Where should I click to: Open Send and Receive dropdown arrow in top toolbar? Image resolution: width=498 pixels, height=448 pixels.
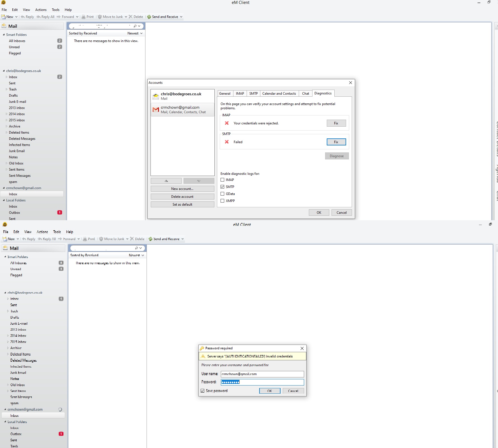[181, 17]
